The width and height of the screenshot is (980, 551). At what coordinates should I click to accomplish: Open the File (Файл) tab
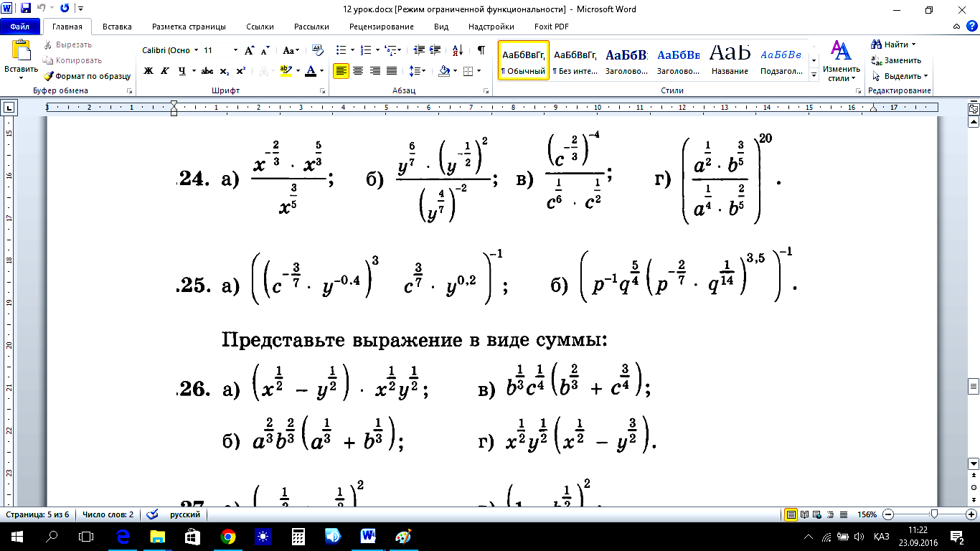(20, 27)
